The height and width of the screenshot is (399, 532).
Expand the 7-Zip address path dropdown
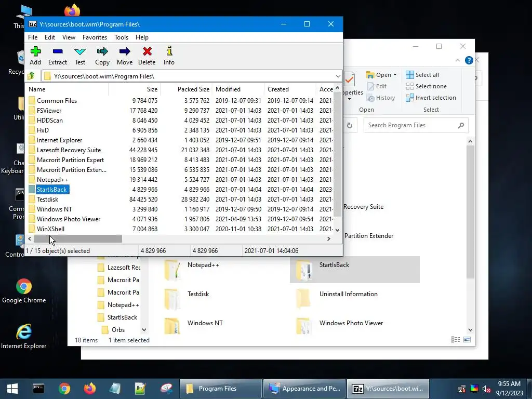click(338, 76)
